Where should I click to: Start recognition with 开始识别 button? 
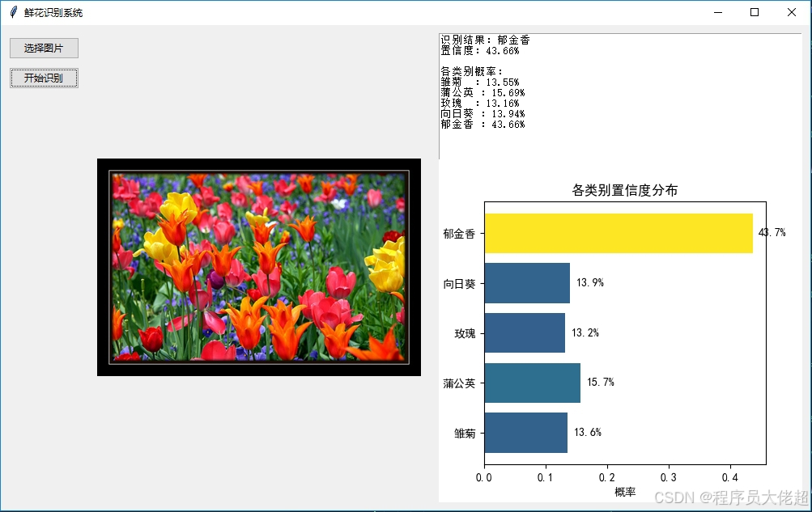[44, 78]
